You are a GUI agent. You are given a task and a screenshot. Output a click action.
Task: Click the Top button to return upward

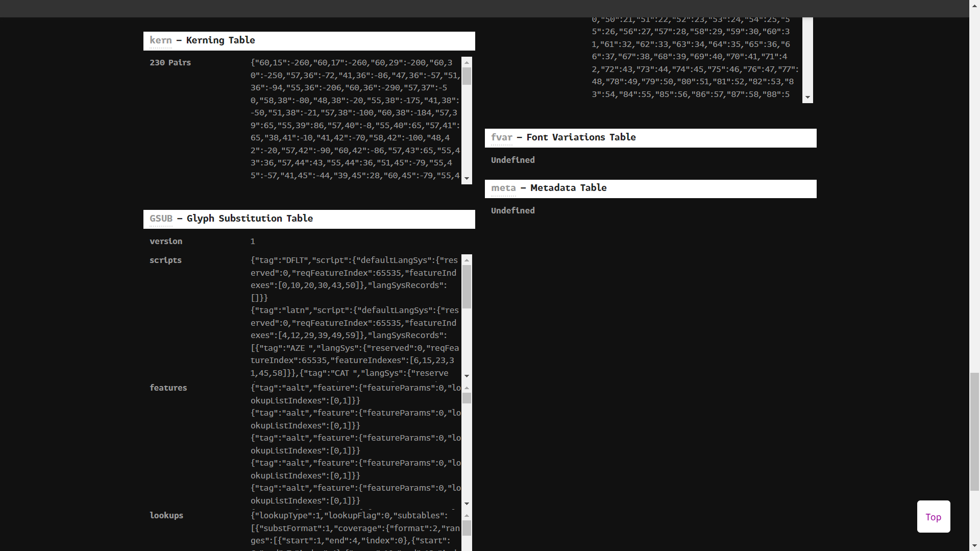point(933,517)
